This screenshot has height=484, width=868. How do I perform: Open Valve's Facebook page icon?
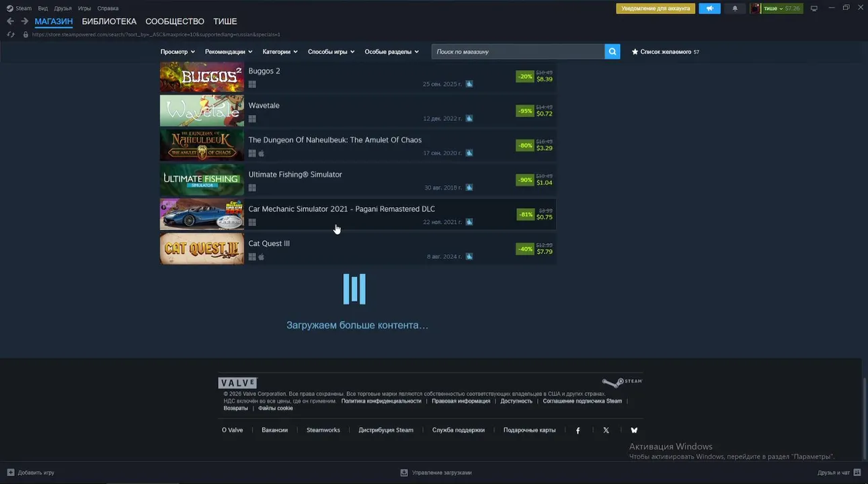tap(578, 430)
